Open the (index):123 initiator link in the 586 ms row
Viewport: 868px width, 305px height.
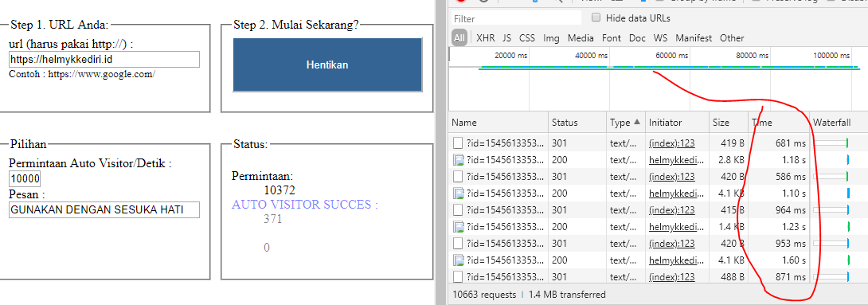[x=671, y=177]
